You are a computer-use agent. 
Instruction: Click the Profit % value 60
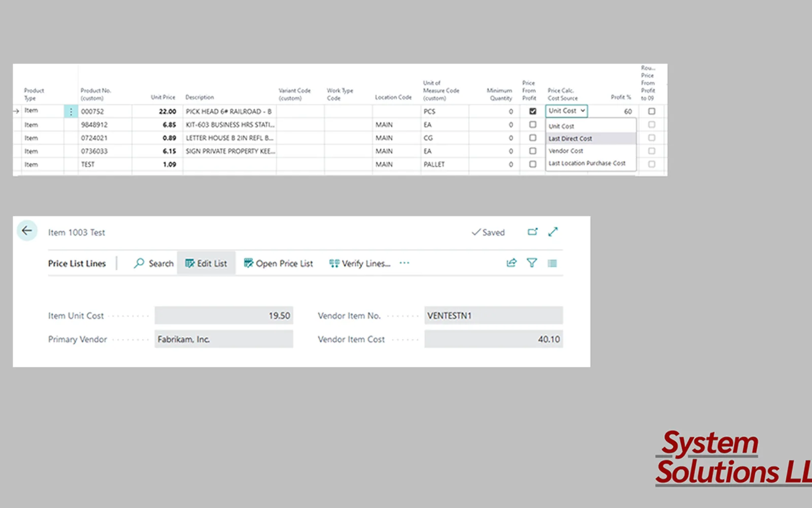click(628, 111)
